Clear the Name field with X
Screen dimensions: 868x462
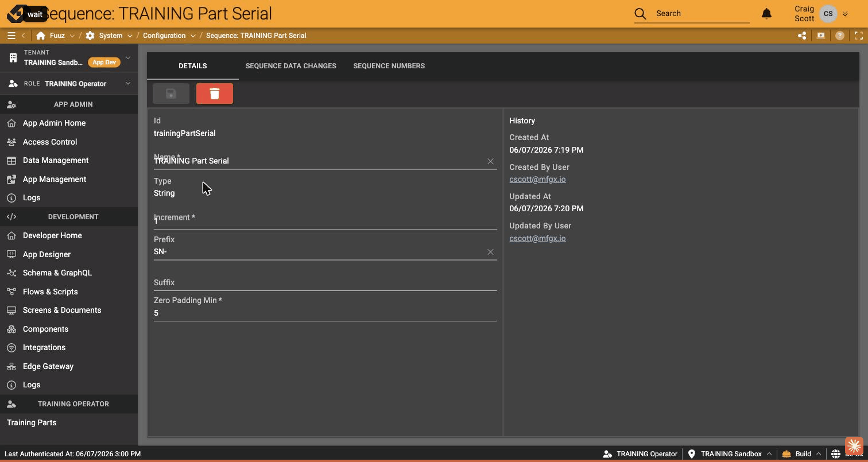tap(490, 161)
